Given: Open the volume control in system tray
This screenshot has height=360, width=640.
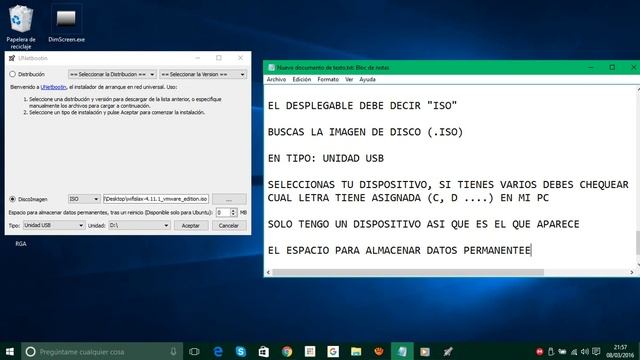Looking at the screenshot, I should (x=584, y=351).
